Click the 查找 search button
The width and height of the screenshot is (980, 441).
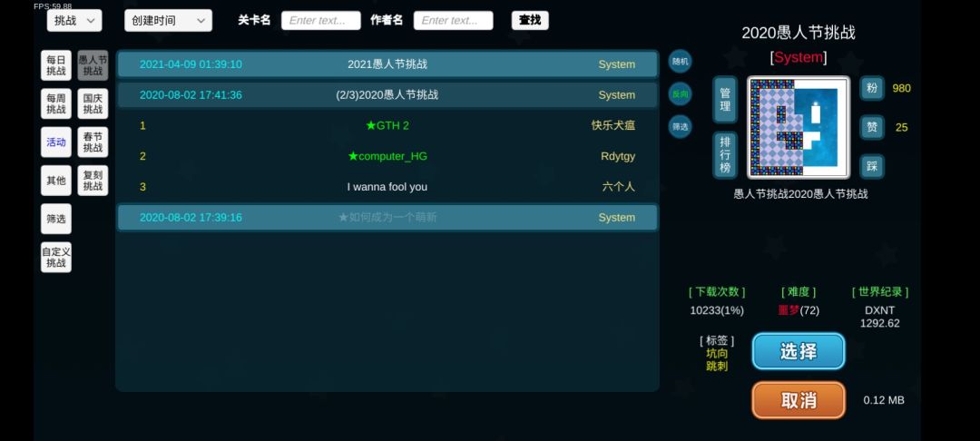pos(530,21)
